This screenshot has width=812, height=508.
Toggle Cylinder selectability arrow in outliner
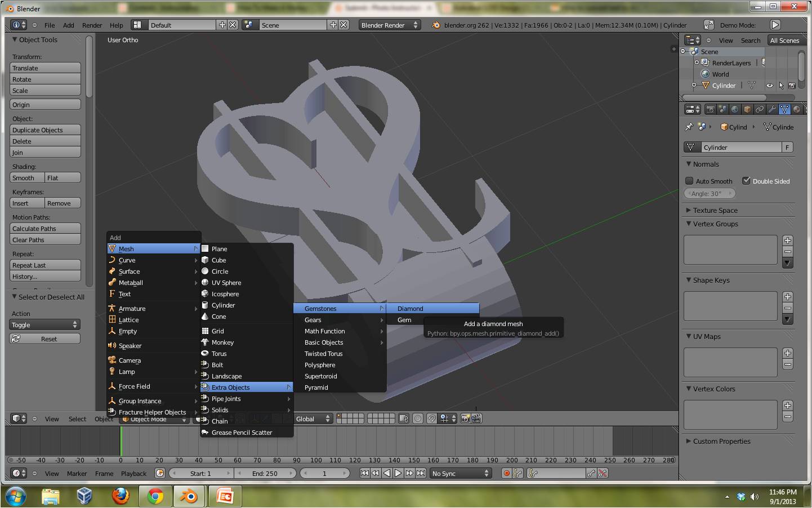click(781, 86)
